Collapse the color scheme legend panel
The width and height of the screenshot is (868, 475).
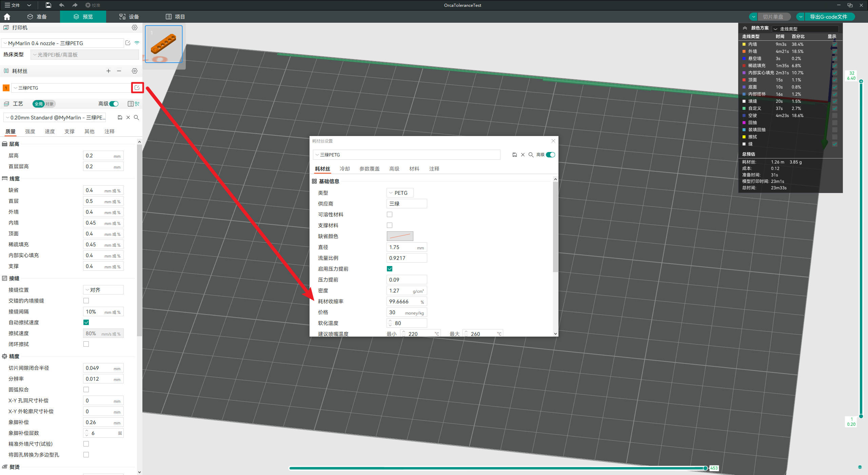(x=745, y=28)
